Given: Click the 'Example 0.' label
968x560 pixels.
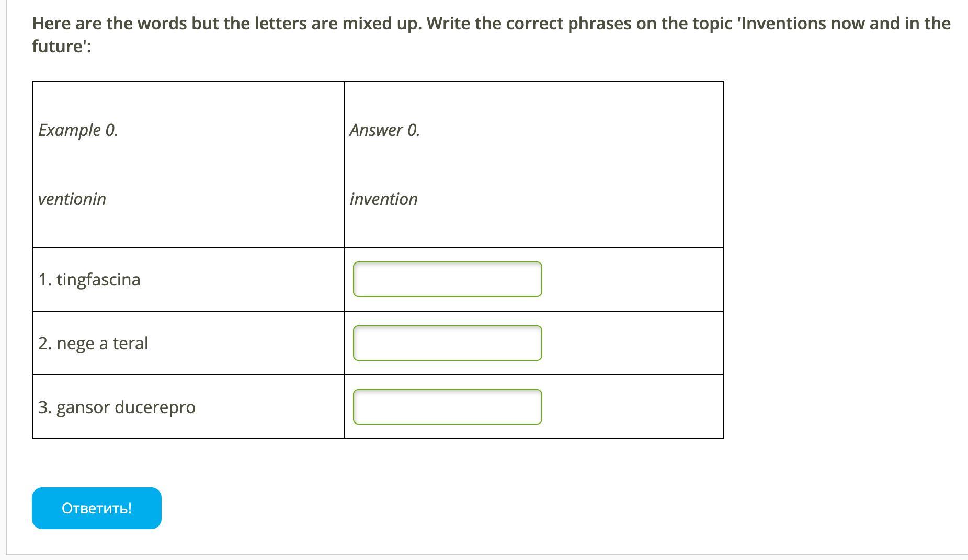Looking at the screenshot, I should [78, 130].
